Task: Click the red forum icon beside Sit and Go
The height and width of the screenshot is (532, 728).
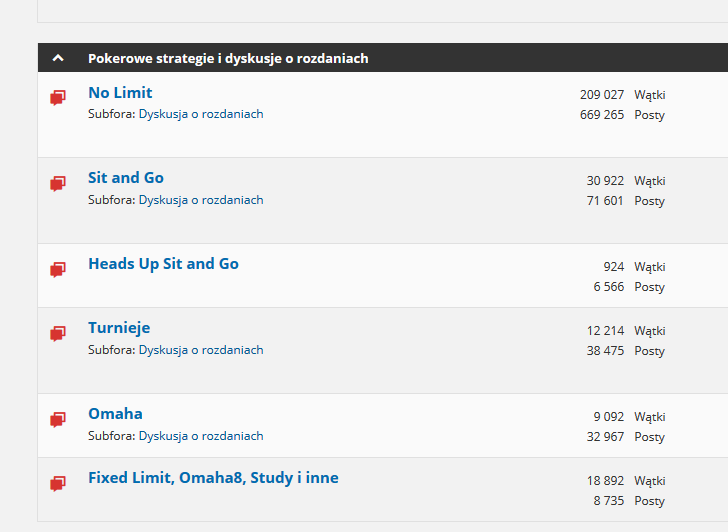Action: [58, 183]
